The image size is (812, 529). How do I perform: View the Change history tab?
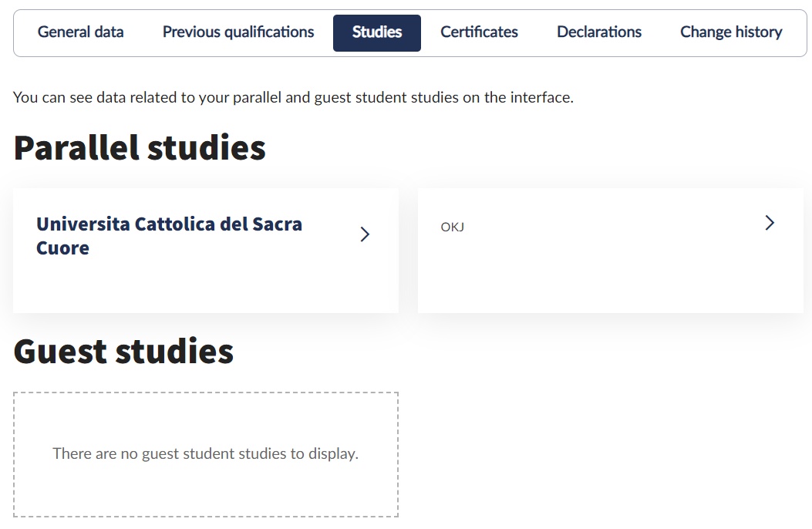coord(731,32)
